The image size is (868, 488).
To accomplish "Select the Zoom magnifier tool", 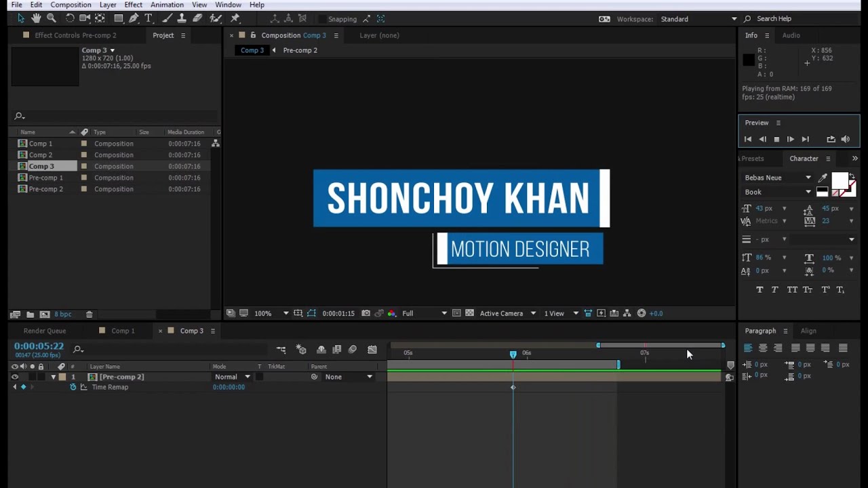I will tap(52, 18).
